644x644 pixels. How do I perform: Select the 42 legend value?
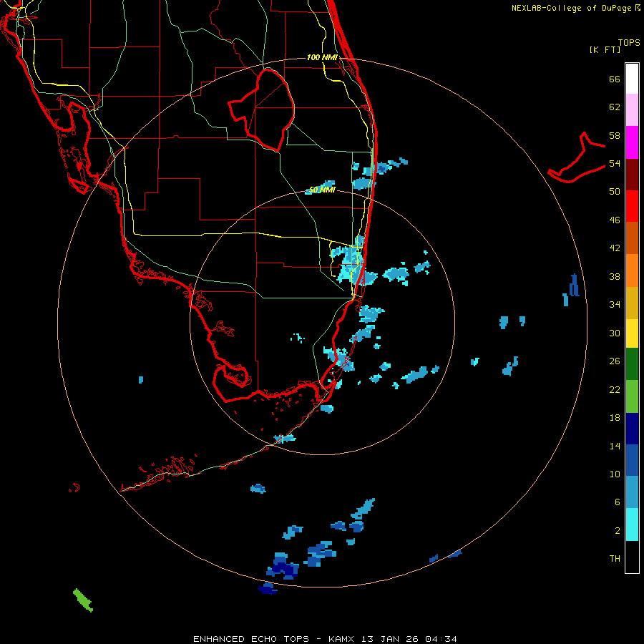click(x=615, y=248)
